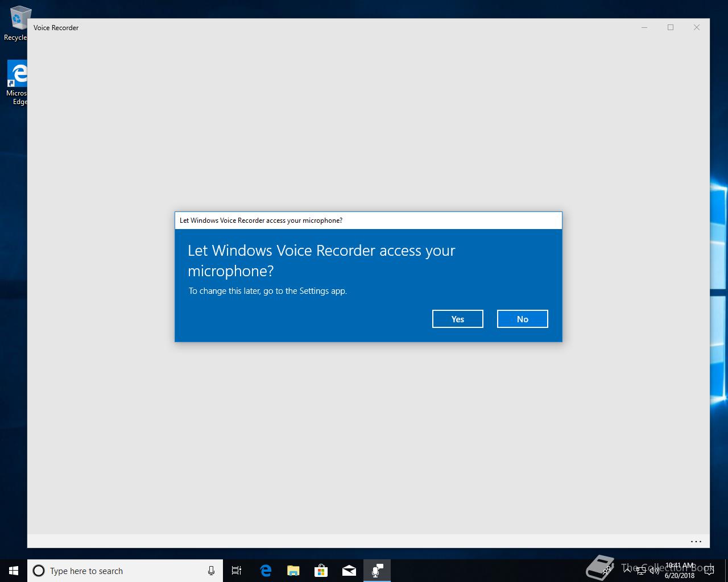
Task: Open Recycle Bin desktop icon
Action: 17,24
